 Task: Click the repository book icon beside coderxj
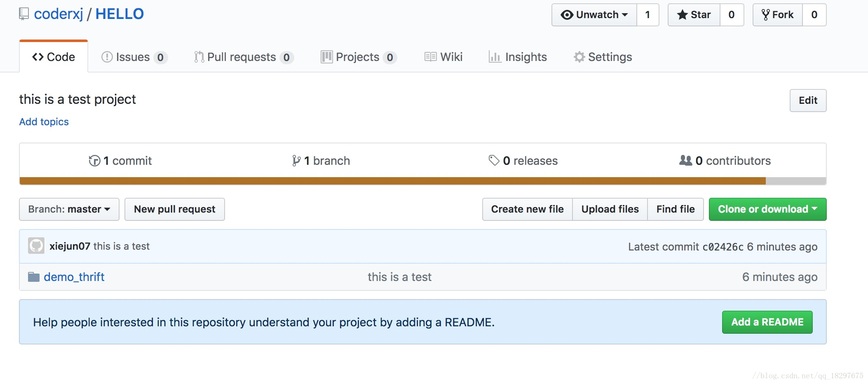(24, 14)
